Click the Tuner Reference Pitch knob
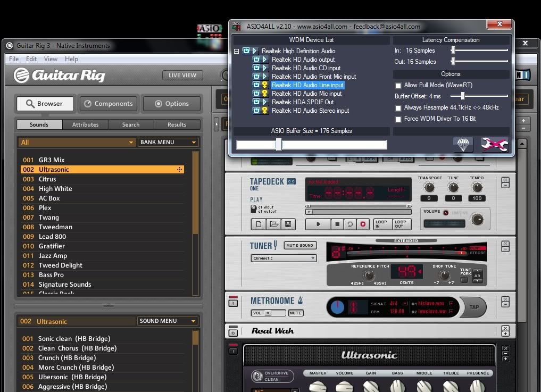 (369, 275)
